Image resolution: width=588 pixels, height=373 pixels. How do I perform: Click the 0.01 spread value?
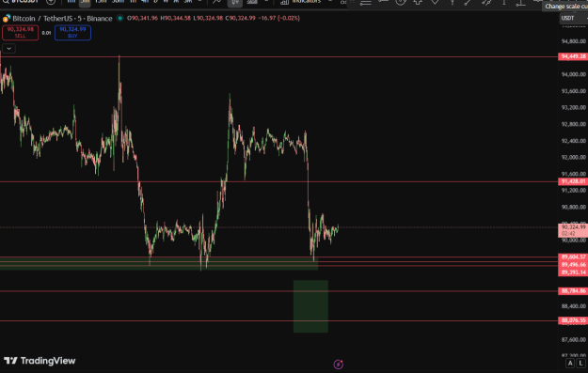click(46, 33)
